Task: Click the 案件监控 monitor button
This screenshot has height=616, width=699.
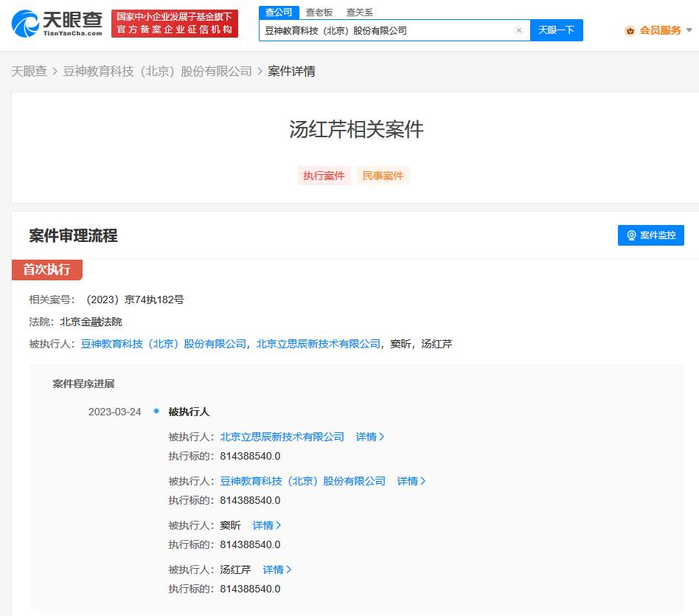Action: pos(650,235)
